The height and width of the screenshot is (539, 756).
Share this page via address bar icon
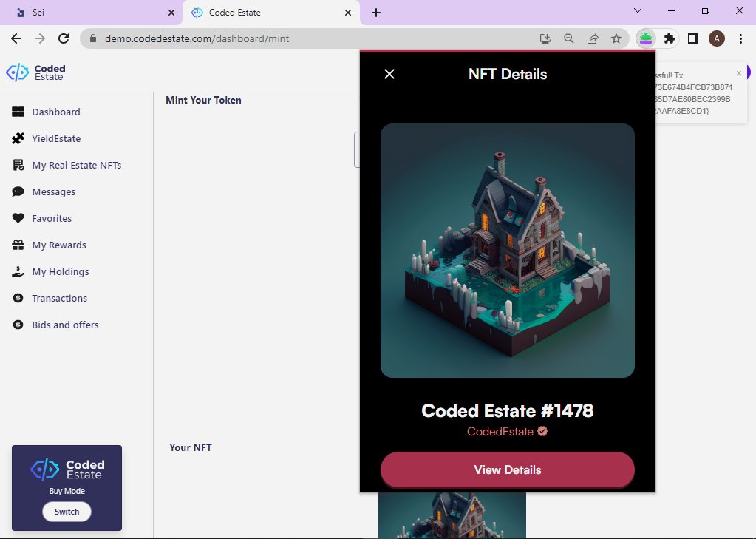593,38
